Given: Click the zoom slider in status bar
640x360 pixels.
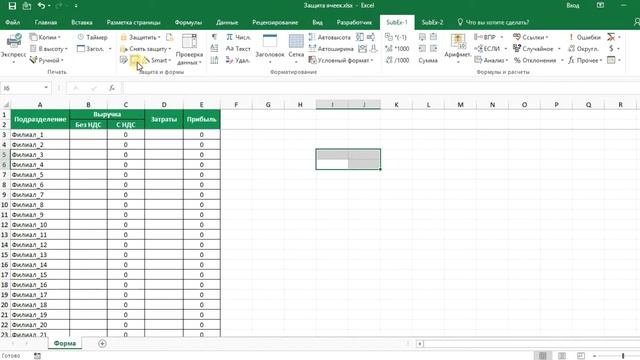Looking at the screenshot, I should tap(623, 356).
